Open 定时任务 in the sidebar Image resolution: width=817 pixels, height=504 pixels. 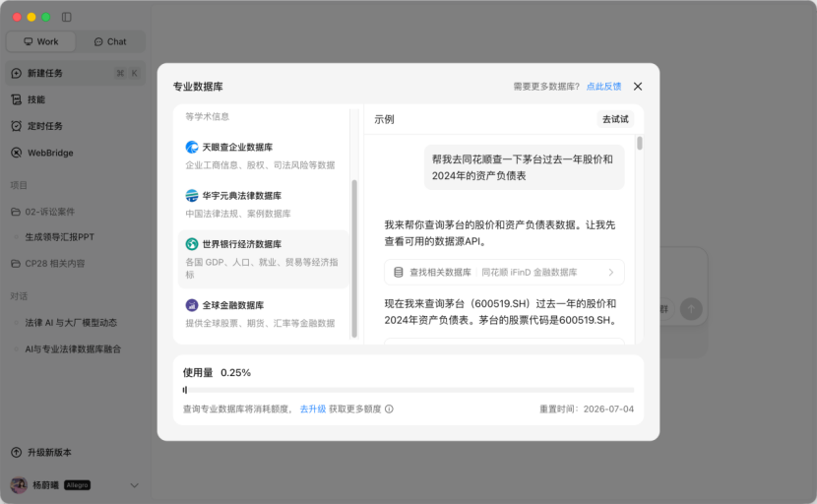[75, 126]
